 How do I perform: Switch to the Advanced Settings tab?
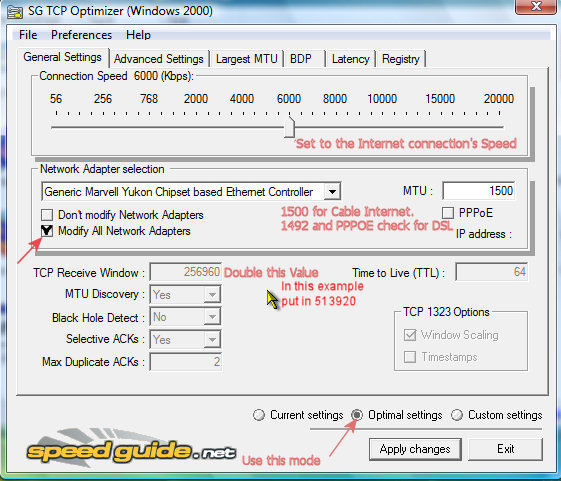coord(158,59)
